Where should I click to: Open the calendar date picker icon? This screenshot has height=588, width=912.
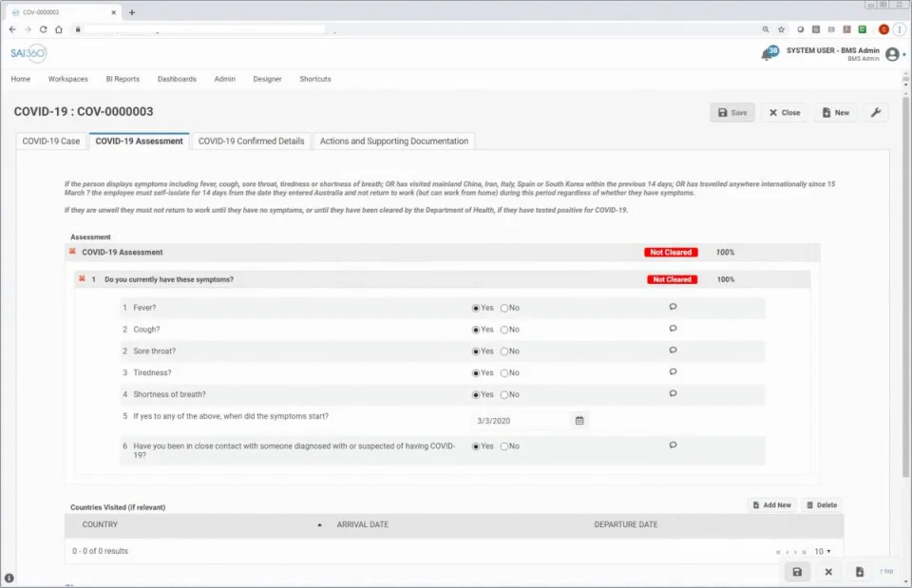[x=579, y=420]
